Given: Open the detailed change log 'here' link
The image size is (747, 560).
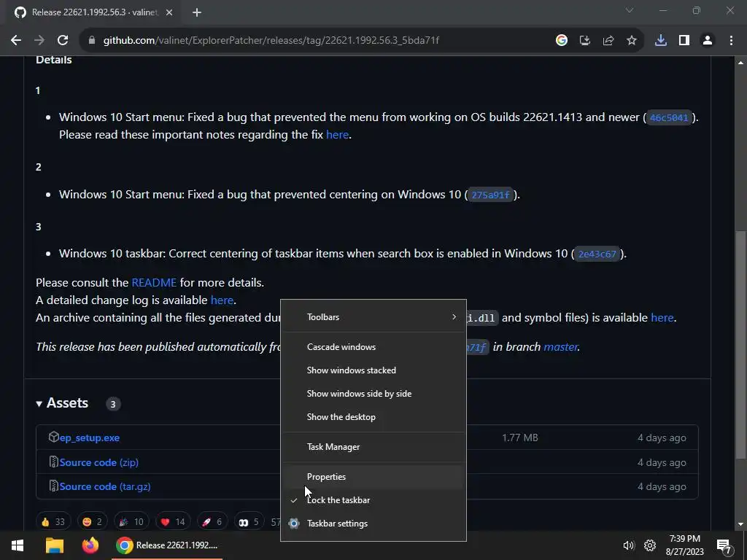Looking at the screenshot, I should coord(222,300).
